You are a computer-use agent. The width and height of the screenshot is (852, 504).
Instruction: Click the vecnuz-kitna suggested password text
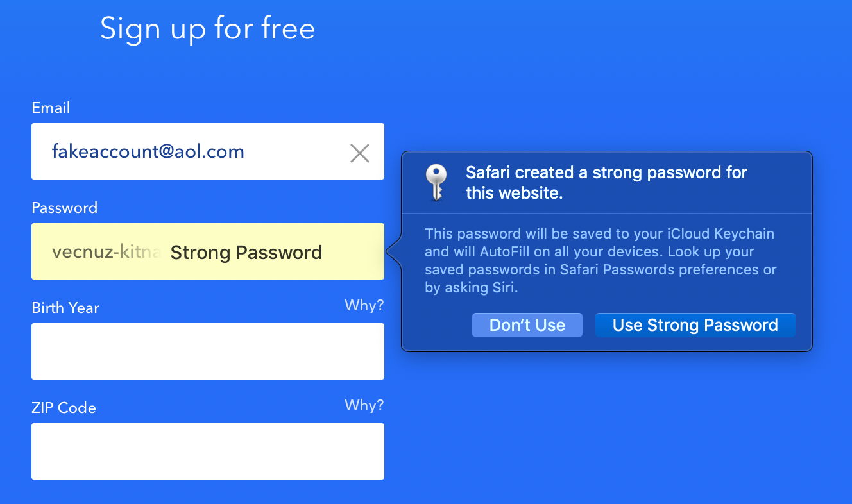(106, 252)
